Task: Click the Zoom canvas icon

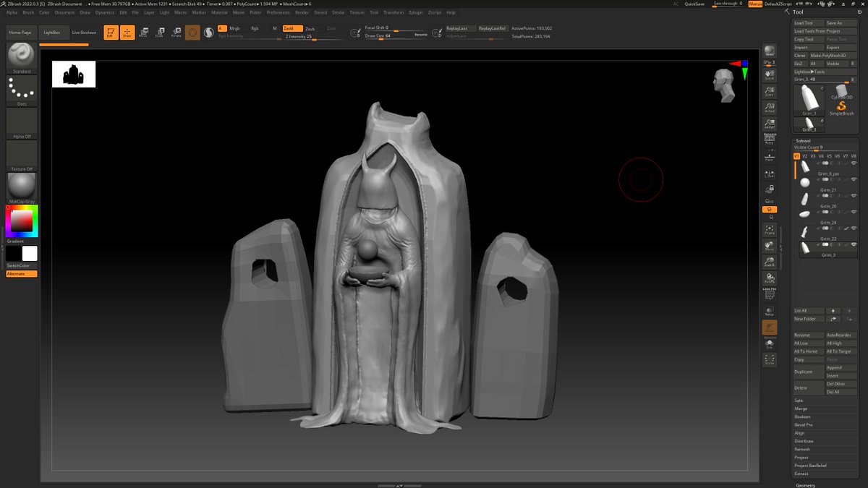Action: [770, 91]
